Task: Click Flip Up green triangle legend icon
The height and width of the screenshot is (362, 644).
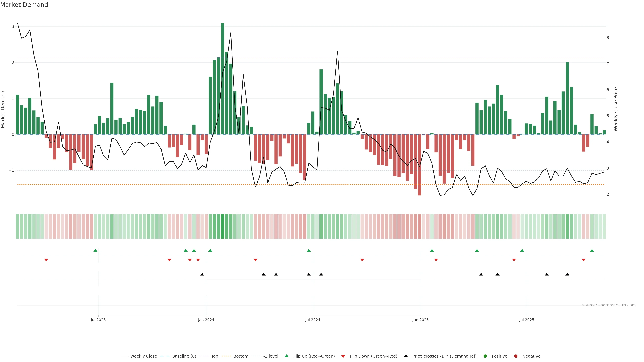Action: pyautogui.click(x=287, y=356)
